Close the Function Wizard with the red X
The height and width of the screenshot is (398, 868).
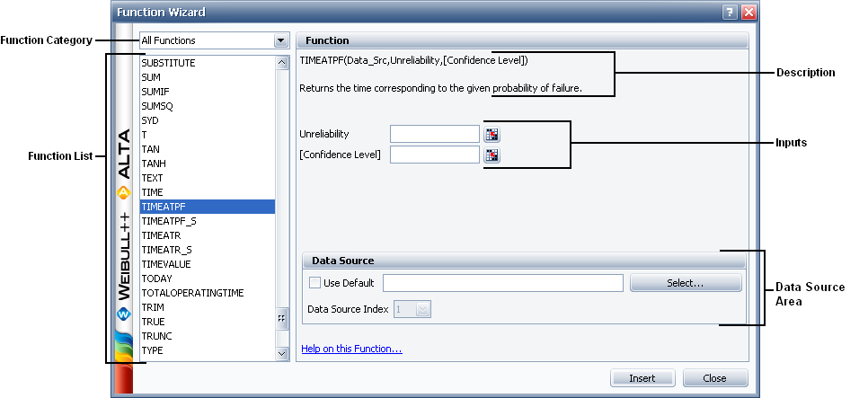point(748,13)
